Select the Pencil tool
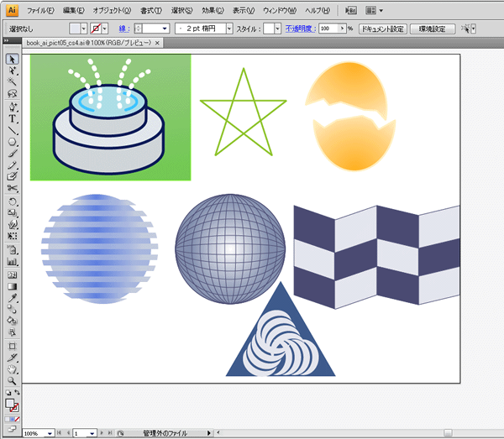This screenshot has height=439, width=504. 13,165
